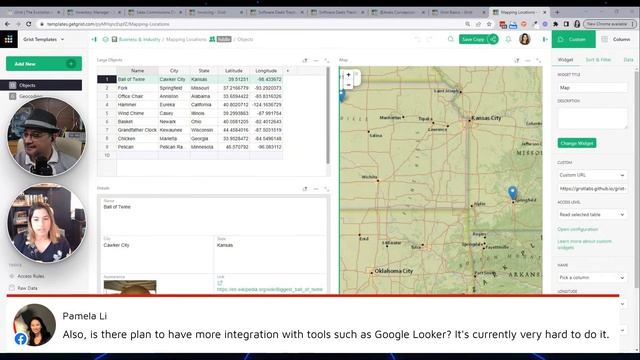Select the Data subtab
This screenshot has height=360, width=640.
click(629, 60)
